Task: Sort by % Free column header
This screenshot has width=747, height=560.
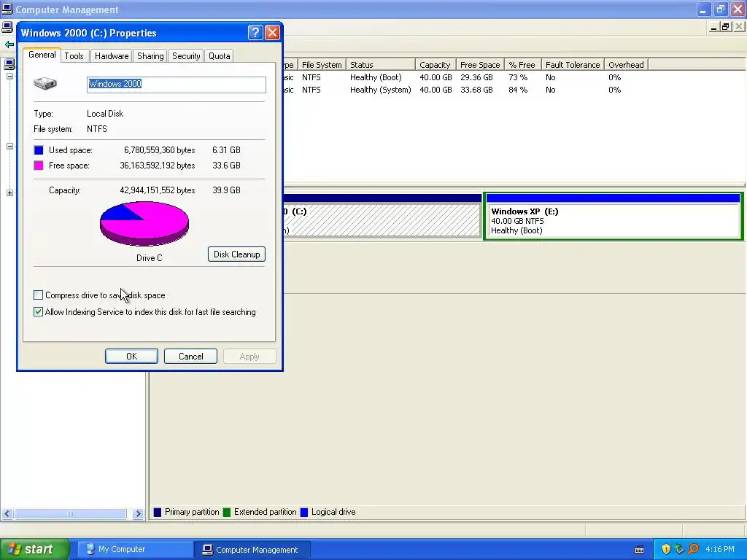Action: click(x=522, y=65)
